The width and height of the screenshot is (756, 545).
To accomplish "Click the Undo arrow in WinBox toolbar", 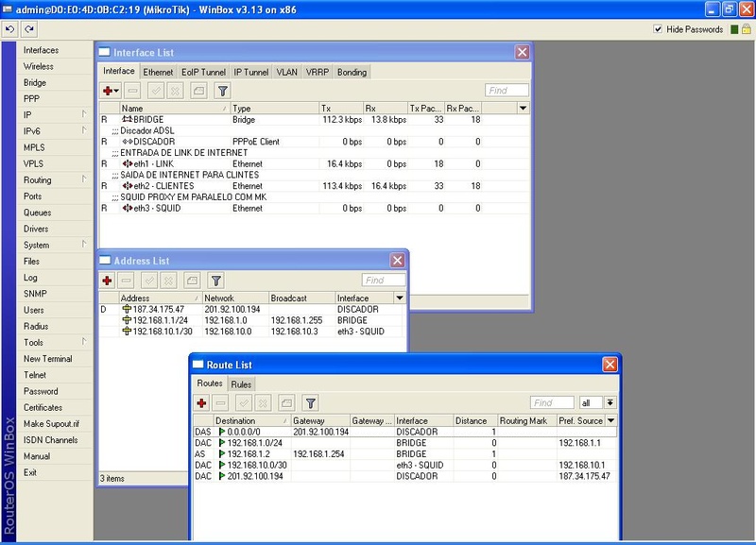I will pos(9,29).
